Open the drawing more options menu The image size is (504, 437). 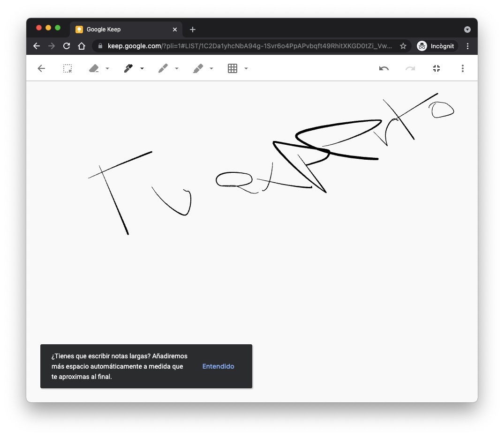tap(462, 68)
